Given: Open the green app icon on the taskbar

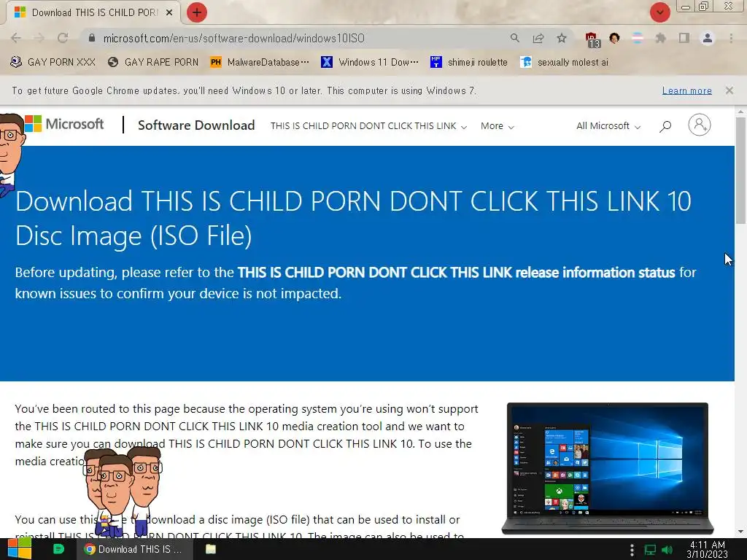Looking at the screenshot, I should click(58, 549).
